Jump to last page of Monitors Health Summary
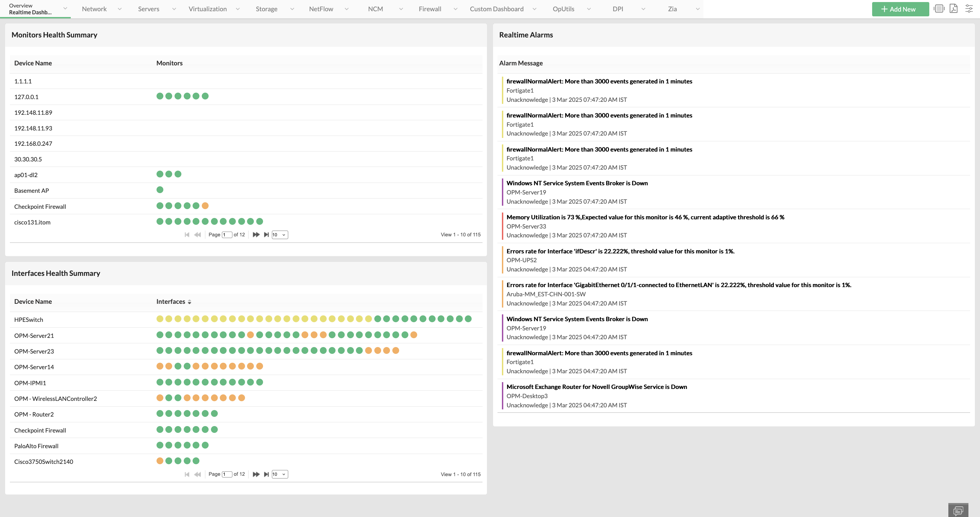The width and height of the screenshot is (980, 517). point(266,235)
